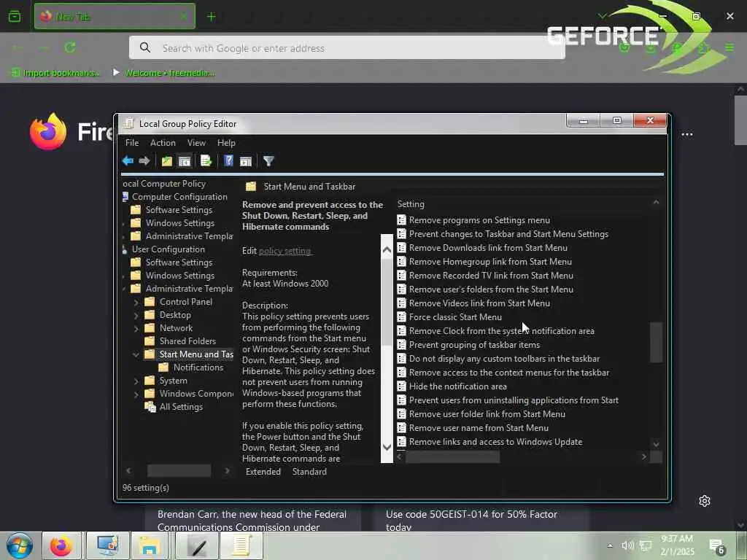747x560 pixels.
Task: Click the policy icon beside Hide the notification area
Action: pyautogui.click(x=402, y=386)
